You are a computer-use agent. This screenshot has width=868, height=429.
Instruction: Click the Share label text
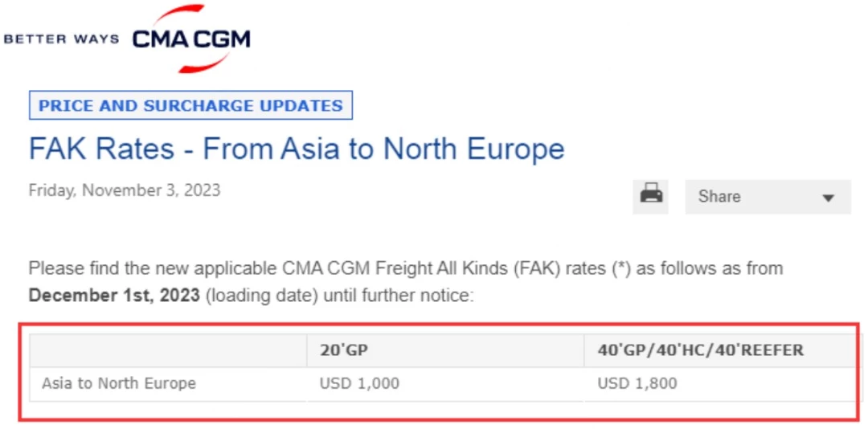click(719, 197)
